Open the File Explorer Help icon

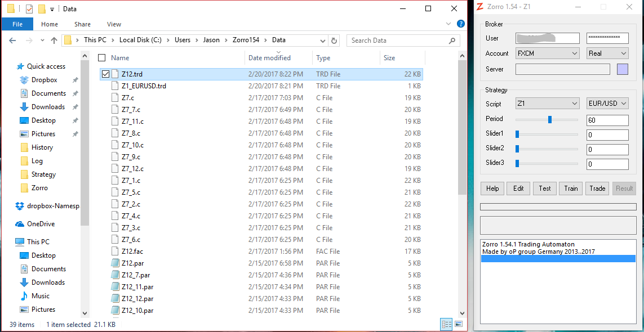click(x=460, y=24)
